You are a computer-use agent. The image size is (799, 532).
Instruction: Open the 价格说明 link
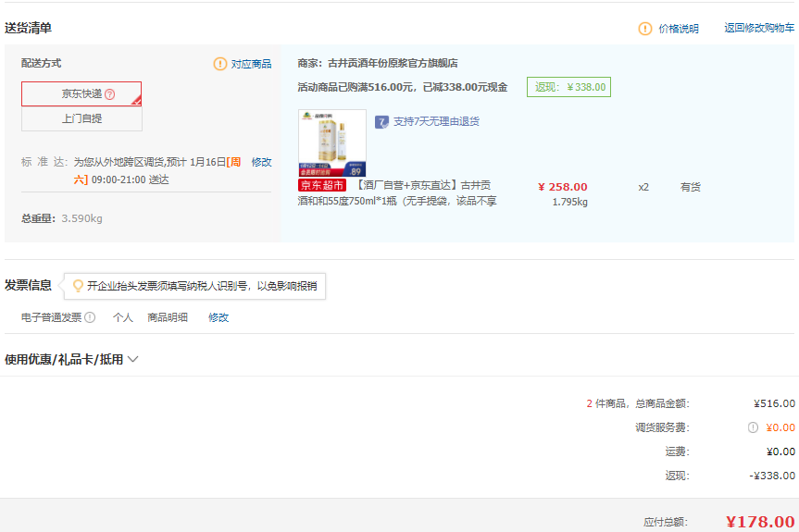tap(679, 29)
